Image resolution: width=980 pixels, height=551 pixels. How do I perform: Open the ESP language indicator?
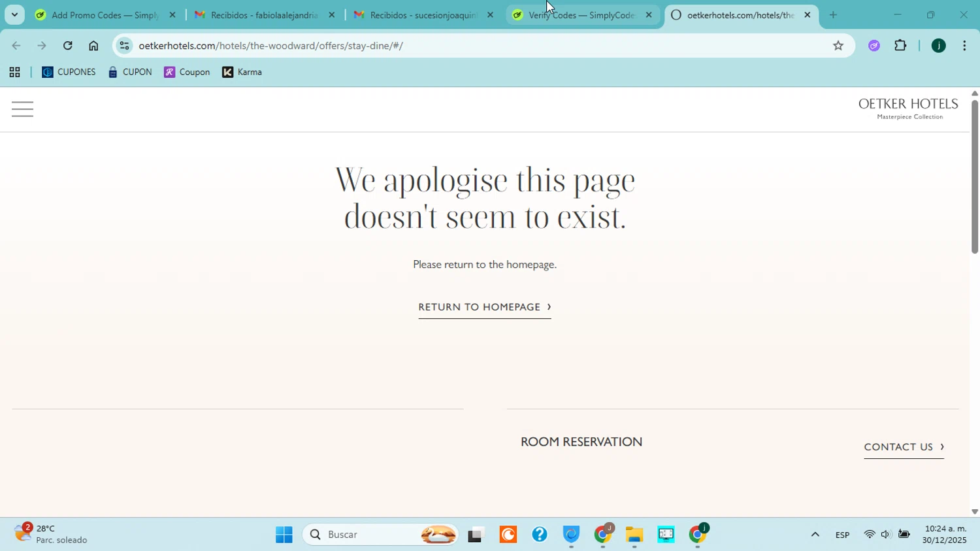pyautogui.click(x=842, y=535)
